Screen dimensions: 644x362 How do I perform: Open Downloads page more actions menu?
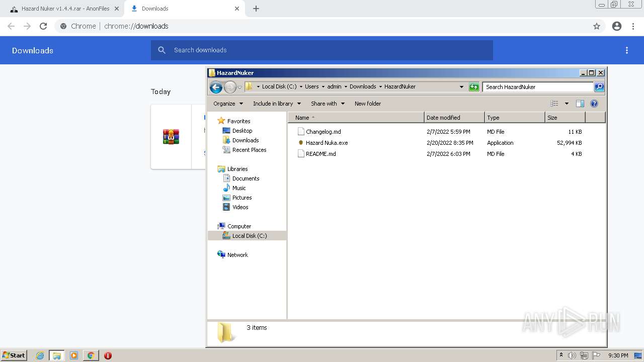[627, 50]
